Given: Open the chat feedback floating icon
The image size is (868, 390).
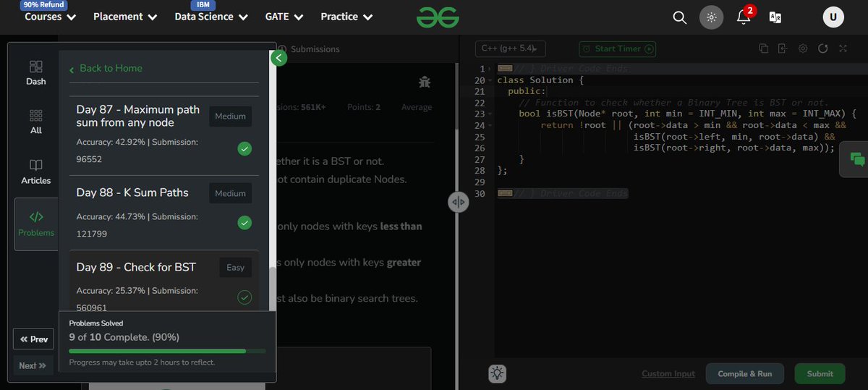Looking at the screenshot, I should 857,159.
